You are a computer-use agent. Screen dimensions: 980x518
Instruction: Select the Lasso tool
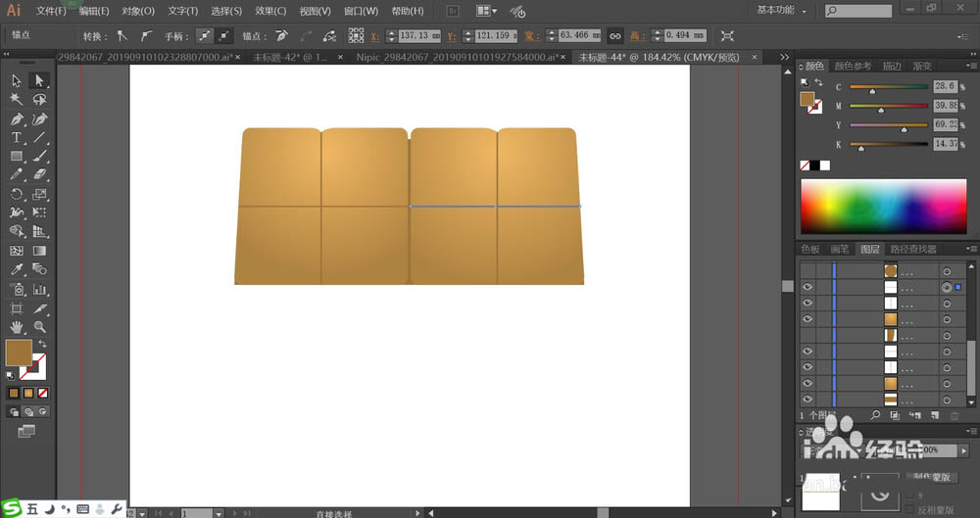39,99
